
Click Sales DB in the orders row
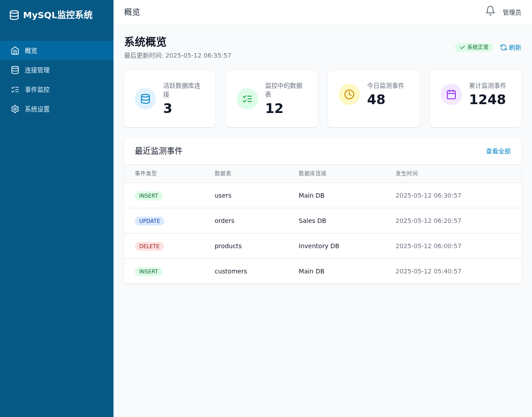[x=313, y=221]
